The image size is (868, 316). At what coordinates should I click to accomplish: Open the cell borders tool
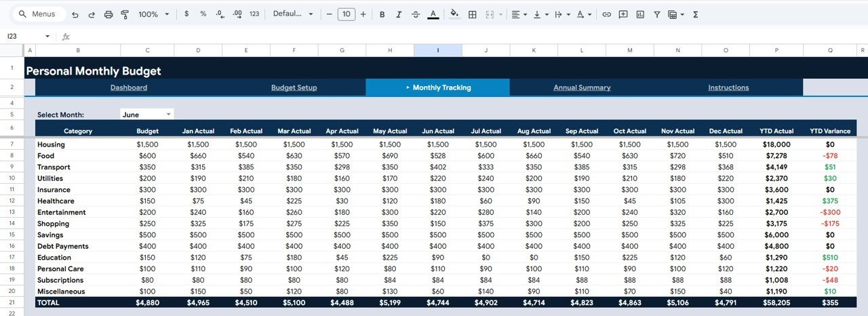pyautogui.click(x=473, y=14)
